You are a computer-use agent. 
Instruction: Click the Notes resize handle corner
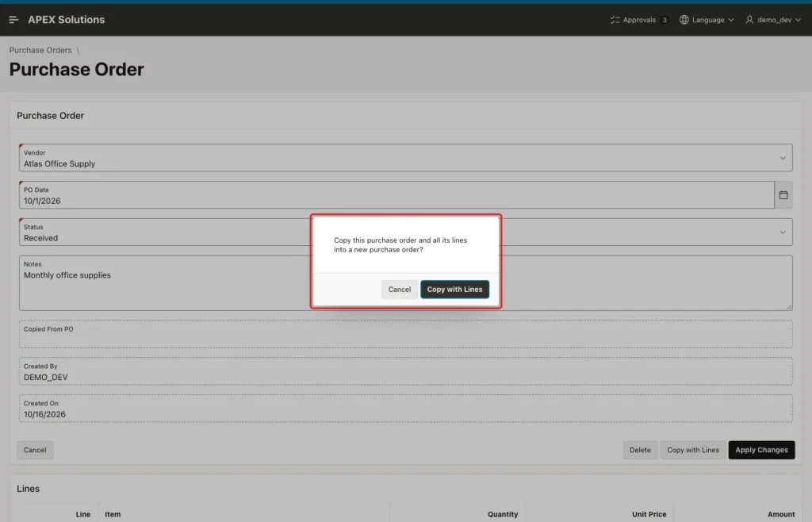click(789, 306)
